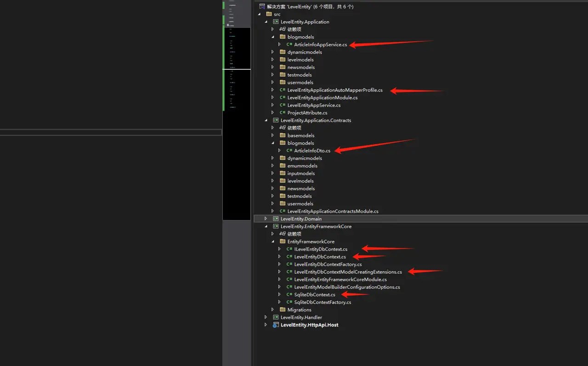
Task: Click the LevelEntity.EntityFrameworkCore project icon
Action: (x=276, y=226)
